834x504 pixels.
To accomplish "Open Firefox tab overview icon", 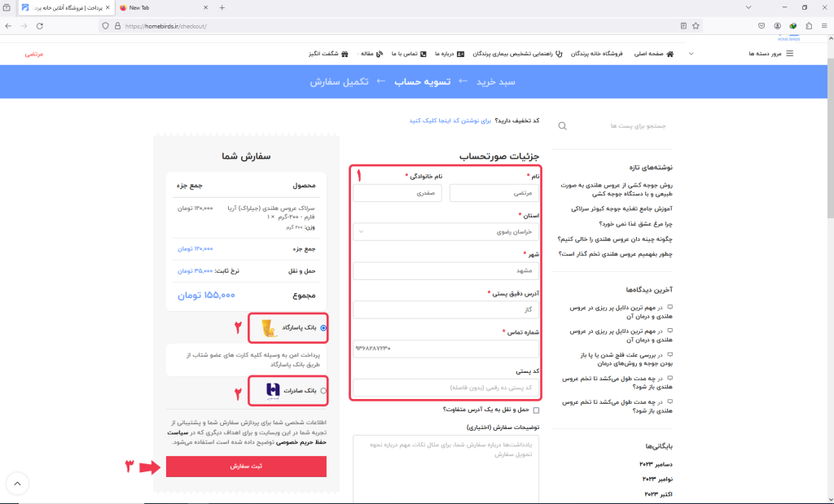I will pos(7,7).
